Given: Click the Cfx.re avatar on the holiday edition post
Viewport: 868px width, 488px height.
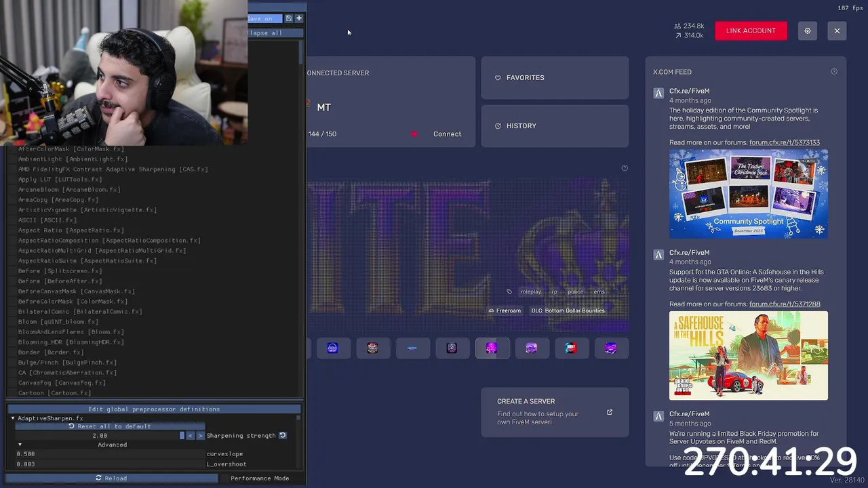Looking at the screenshot, I should [x=658, y=94].
